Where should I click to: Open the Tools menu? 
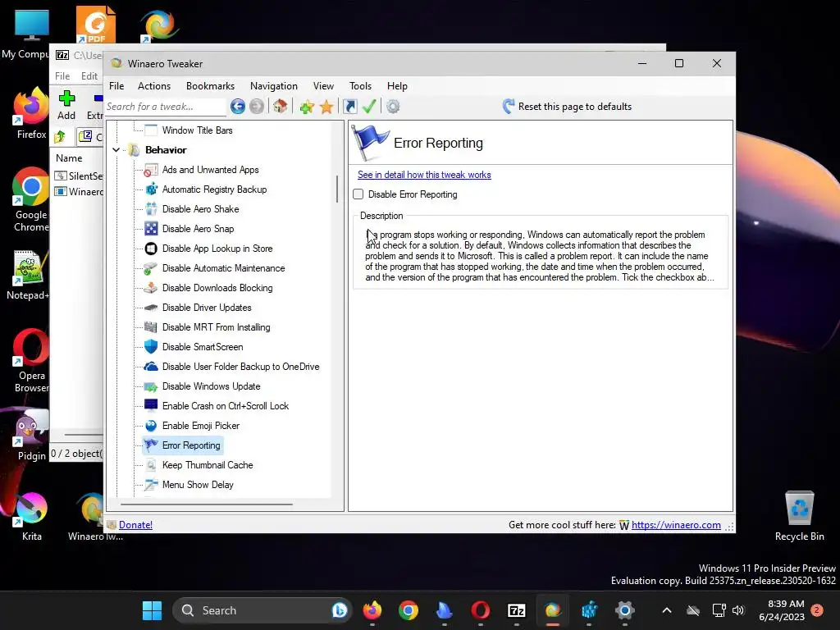click(x=361, y=85)
